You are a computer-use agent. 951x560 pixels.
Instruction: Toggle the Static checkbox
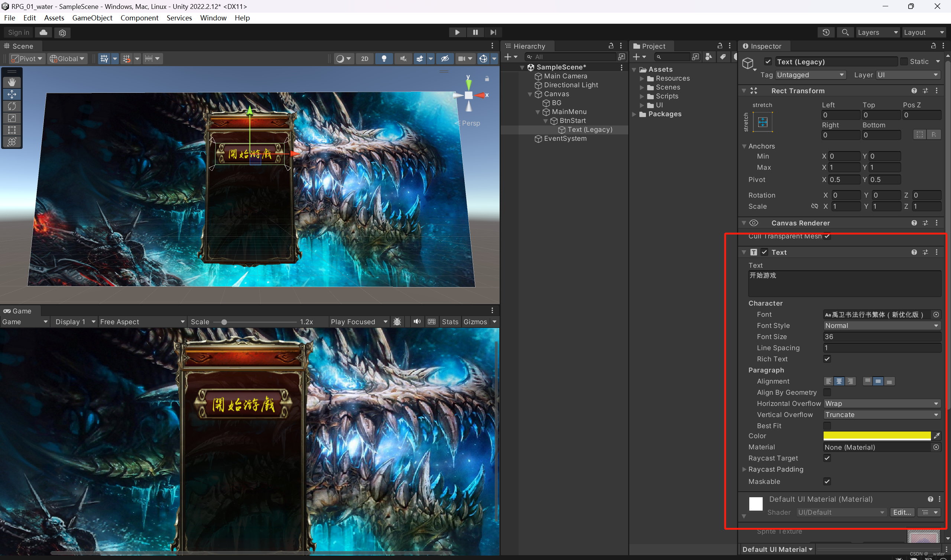point(904,62)
